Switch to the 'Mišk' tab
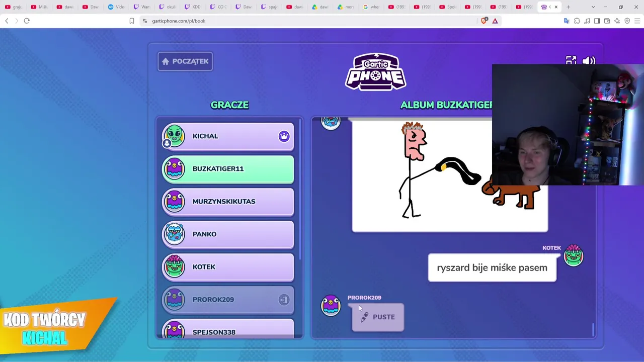 40,7
